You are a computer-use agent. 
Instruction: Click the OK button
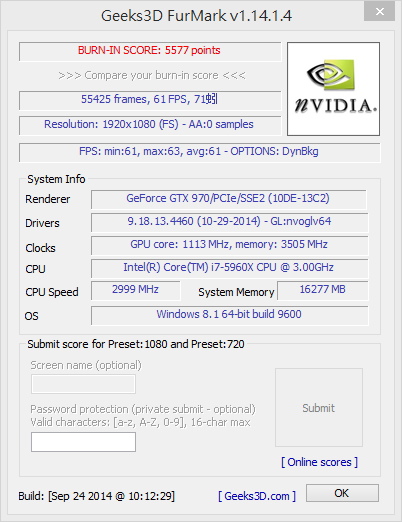coord(342,493)
